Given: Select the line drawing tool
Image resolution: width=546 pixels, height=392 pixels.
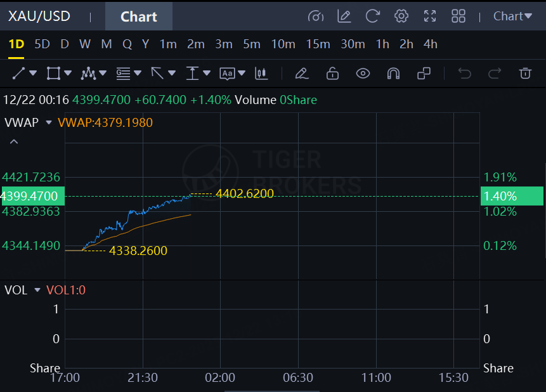Looking at the screenshot, I should pos(18,74).
